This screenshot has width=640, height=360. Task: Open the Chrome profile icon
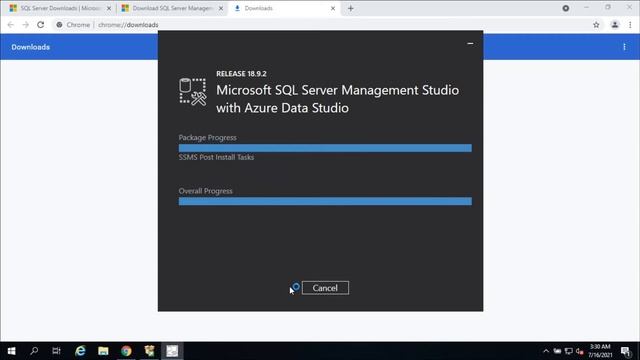tap(615, 25)
